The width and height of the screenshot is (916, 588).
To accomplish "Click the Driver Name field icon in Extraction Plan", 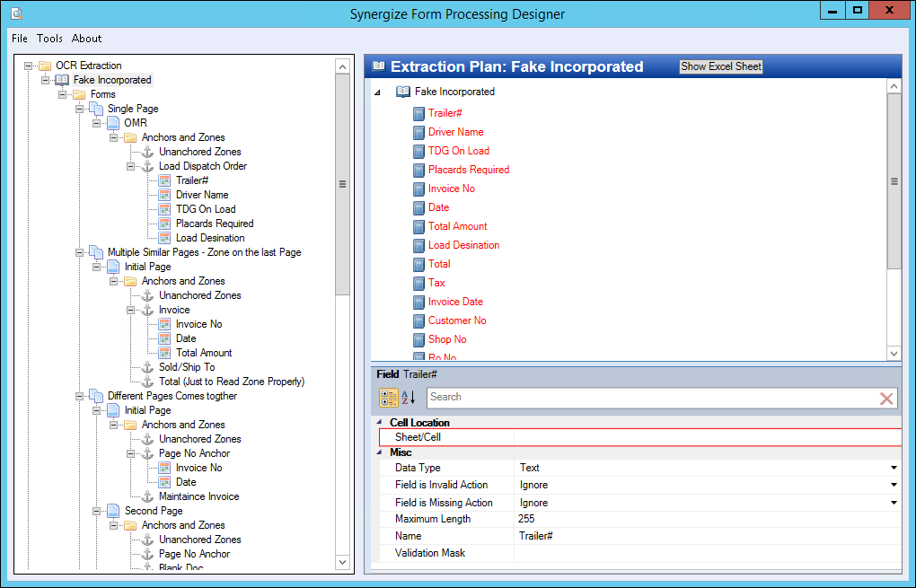I will [418, 133].
